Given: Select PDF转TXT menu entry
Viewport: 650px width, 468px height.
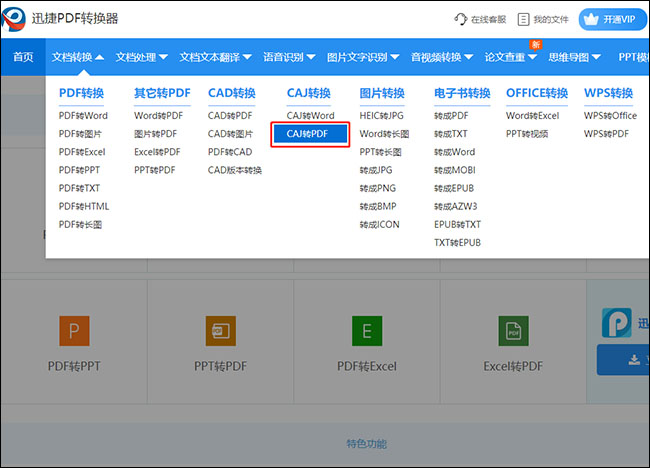Looking at the screenshot, I should click(79, 188).
